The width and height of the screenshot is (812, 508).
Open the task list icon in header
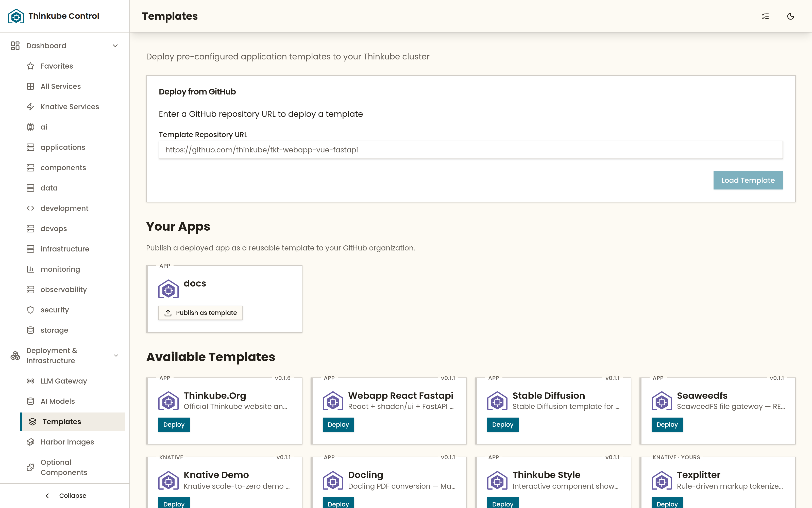tap(765, 16)
